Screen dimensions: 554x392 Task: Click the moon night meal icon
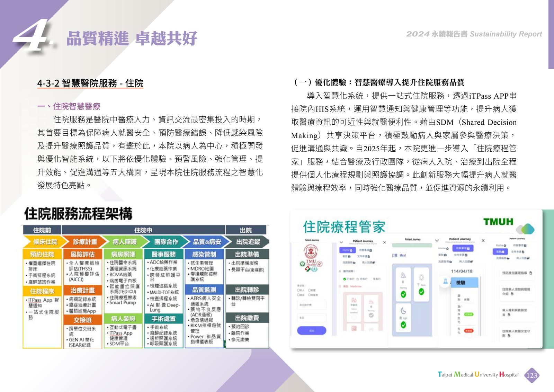(403, 311)
